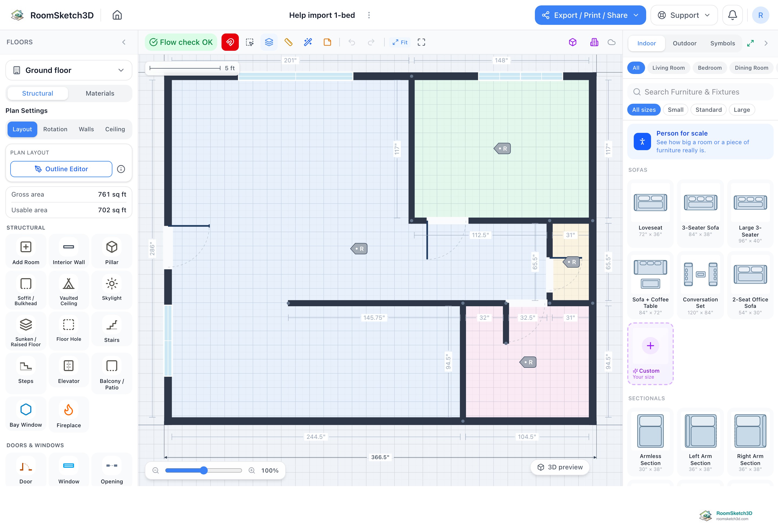This screenshot has height=532, width=778.
Task: Add a sticky note annotation
Action: point(327,42)
